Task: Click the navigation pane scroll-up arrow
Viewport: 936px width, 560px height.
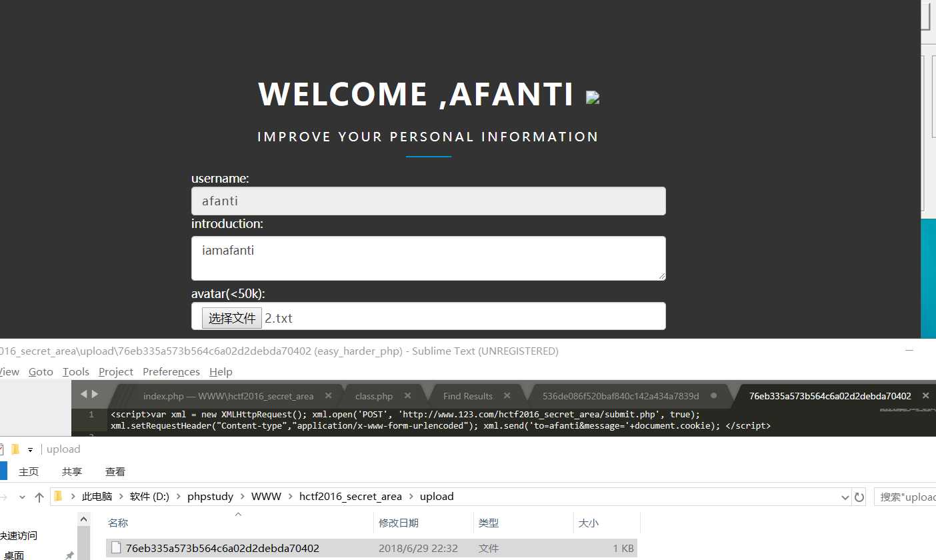Action: click(x=83, y=519)
